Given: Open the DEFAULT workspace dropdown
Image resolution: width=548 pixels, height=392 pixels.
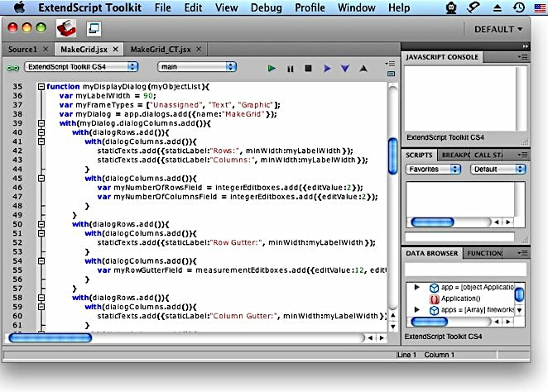Looking at the screenshot, I should 498,30.
